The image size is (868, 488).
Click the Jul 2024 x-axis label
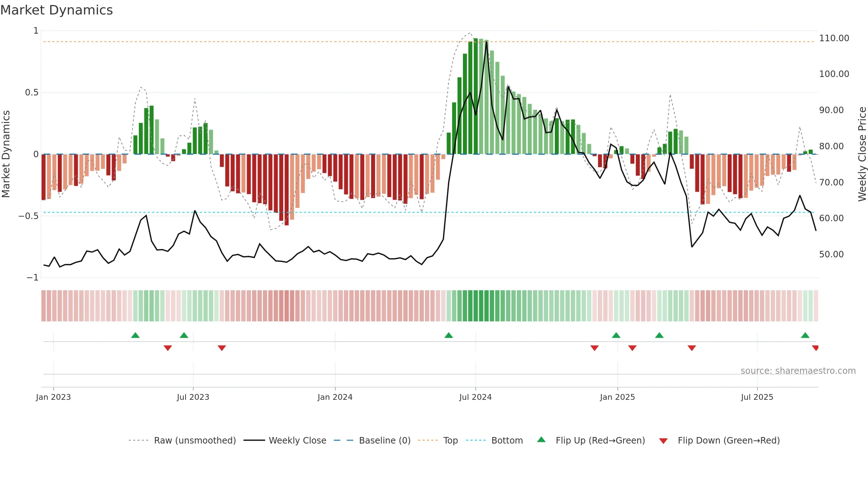[476, 397]
